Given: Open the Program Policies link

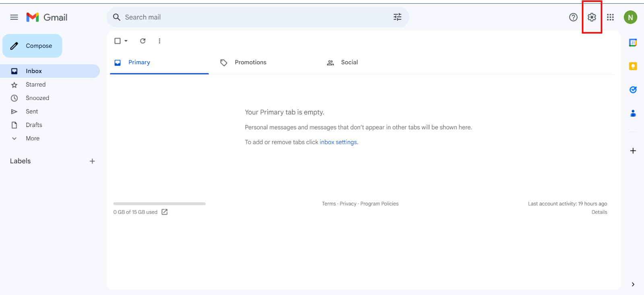Looking at the screenshot, I should pyautogui.click(x=380, y=204).
